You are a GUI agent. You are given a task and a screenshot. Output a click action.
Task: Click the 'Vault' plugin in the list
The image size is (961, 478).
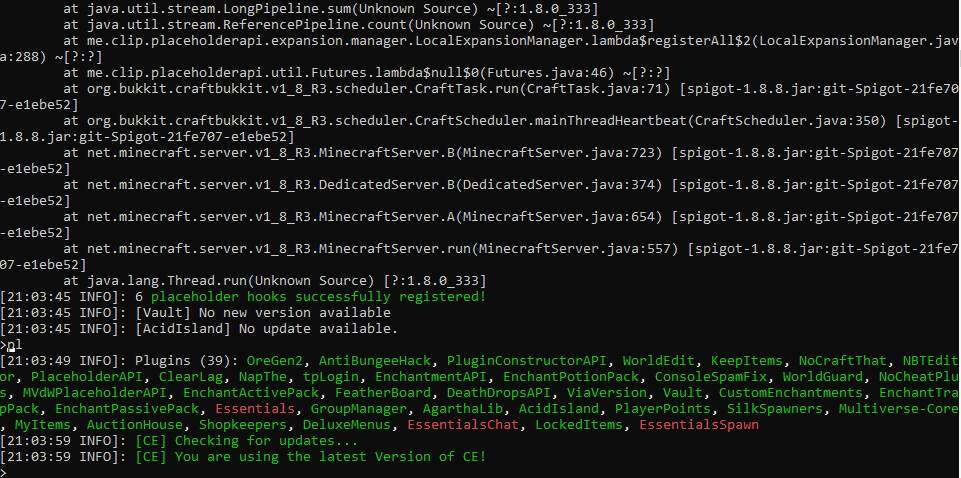point(683,392)
